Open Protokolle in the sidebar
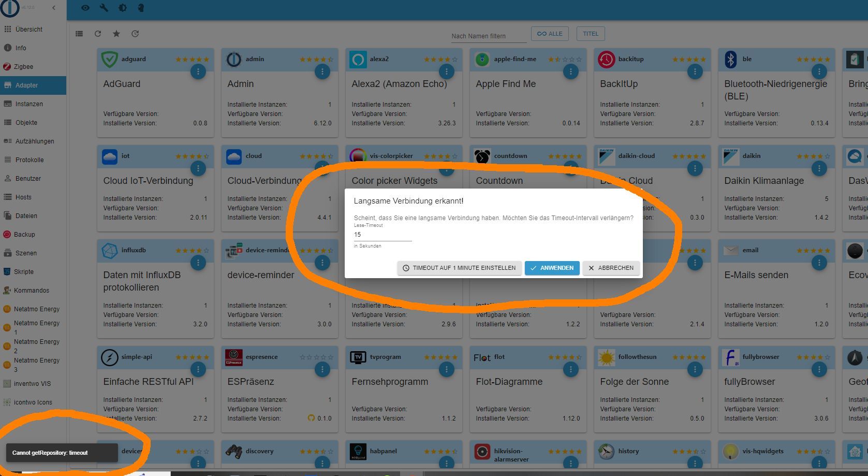868x476 pixels. pos(33,160)
